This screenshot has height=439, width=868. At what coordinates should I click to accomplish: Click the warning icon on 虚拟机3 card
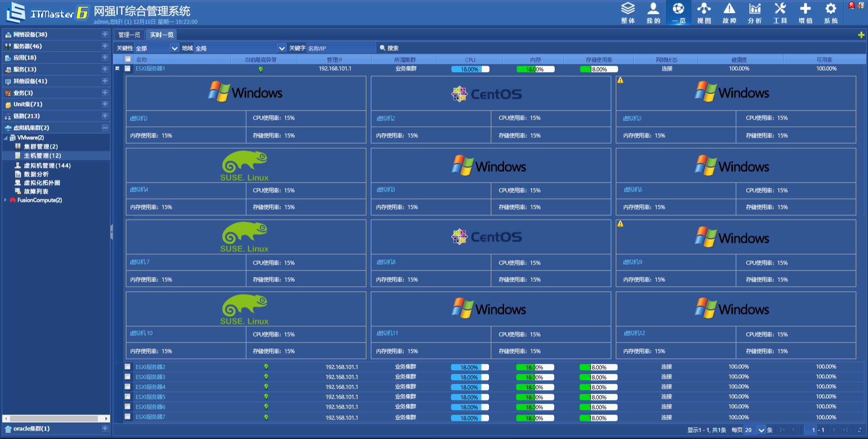620,80
